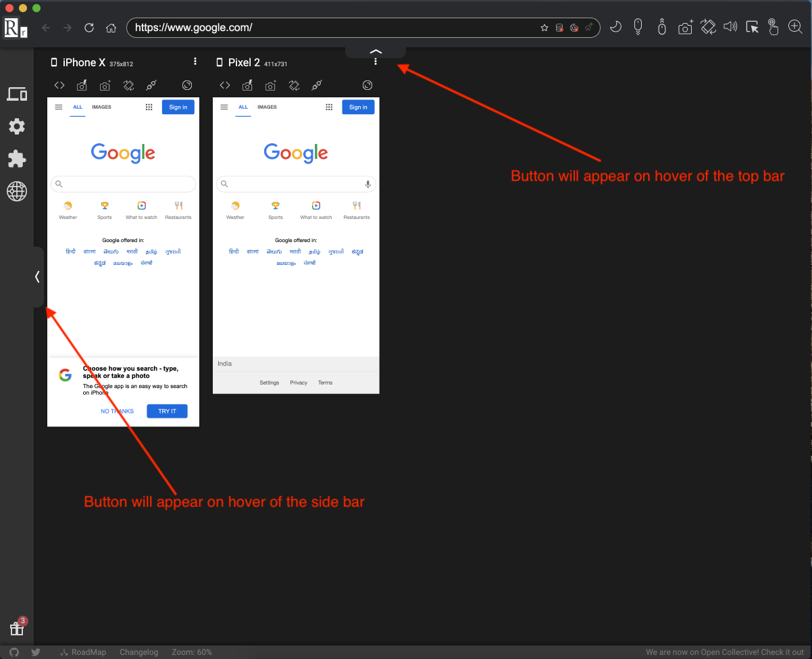Open device manager in left sidebar
The image size is (812, 659).
point(17,95)
